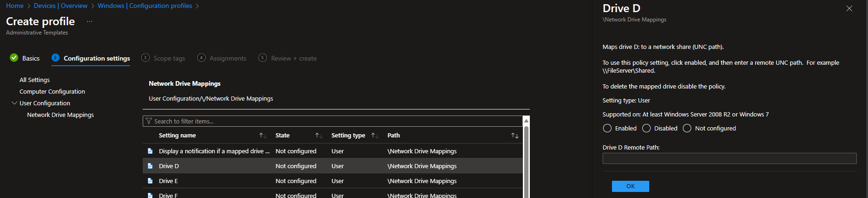Open Computer Configuration in settings tree
Screen dimensions: 868x198
pyautogui.click(x=52, y=92)
